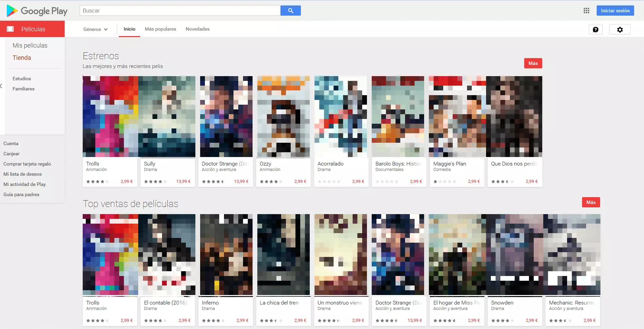Expand the Géneros dropdown

pos(96,29)
